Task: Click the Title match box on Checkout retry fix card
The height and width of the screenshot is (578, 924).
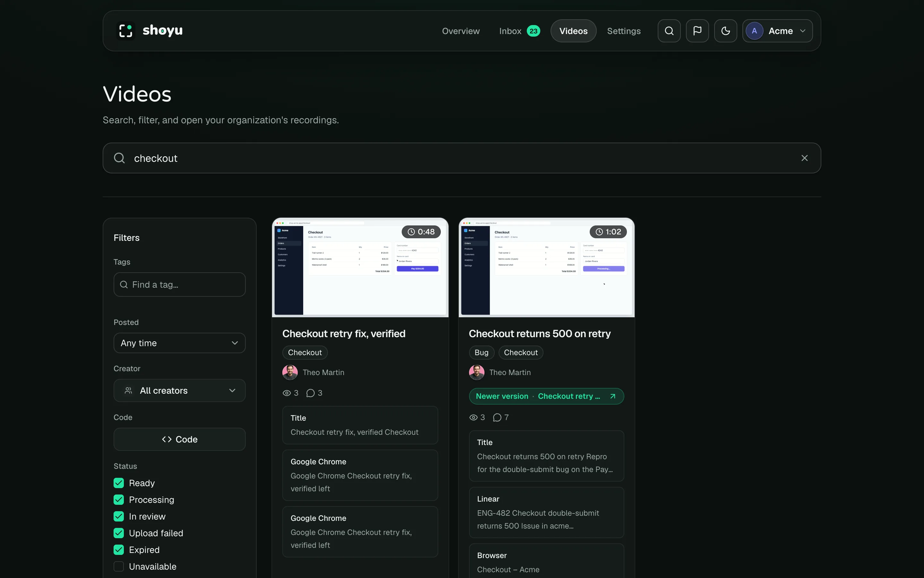Action: coord(360,425)
